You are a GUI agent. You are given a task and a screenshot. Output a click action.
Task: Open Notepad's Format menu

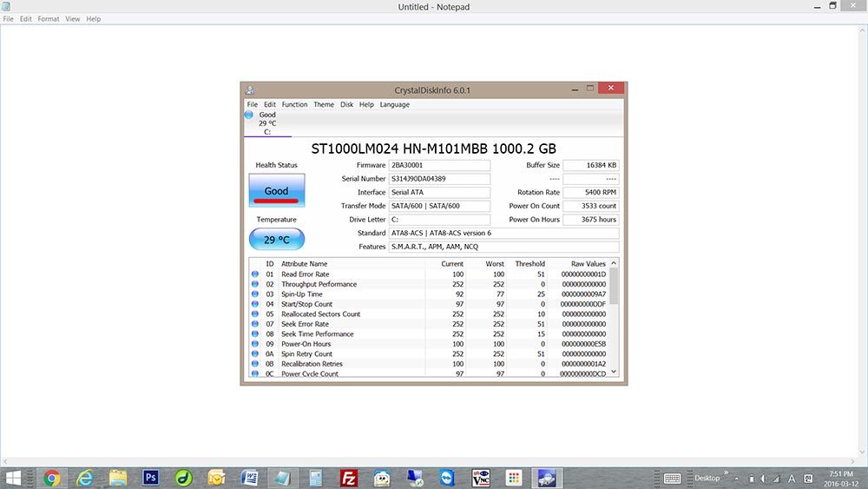48,19
